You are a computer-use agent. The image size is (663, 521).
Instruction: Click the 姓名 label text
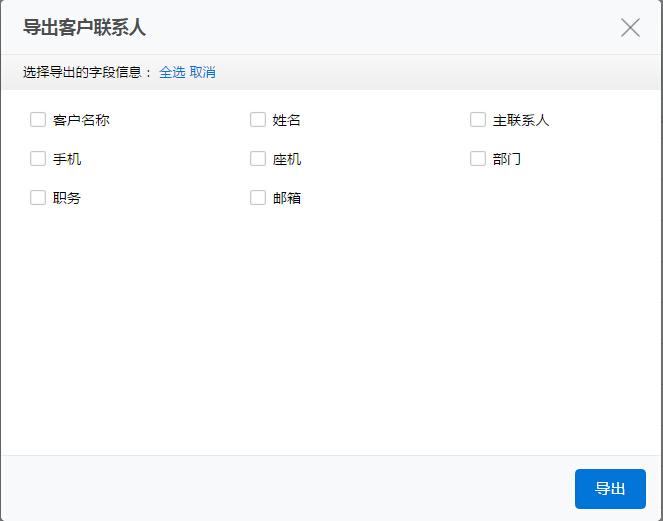coord(287,120)
